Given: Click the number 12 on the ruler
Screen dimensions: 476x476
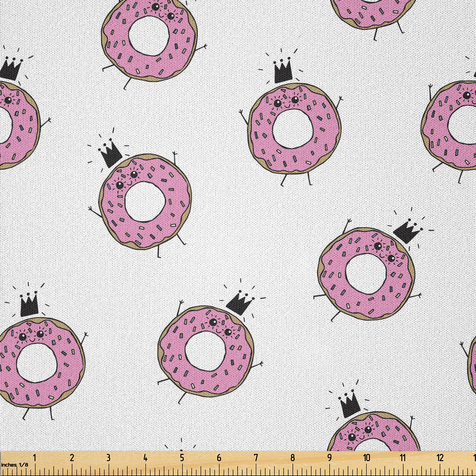Looking at the screenshot, I should pos(440,458).
